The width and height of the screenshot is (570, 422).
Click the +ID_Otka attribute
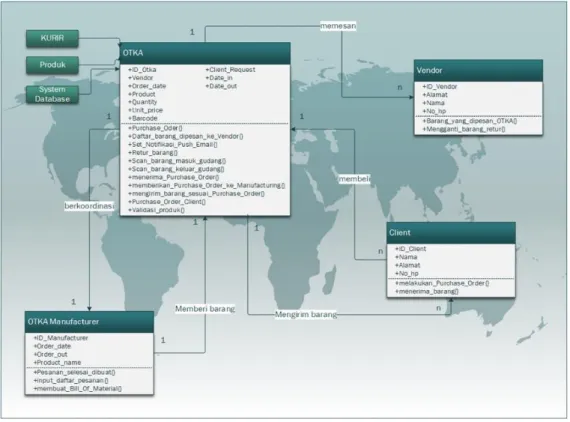pyautogui.click(x=142, y=69)
